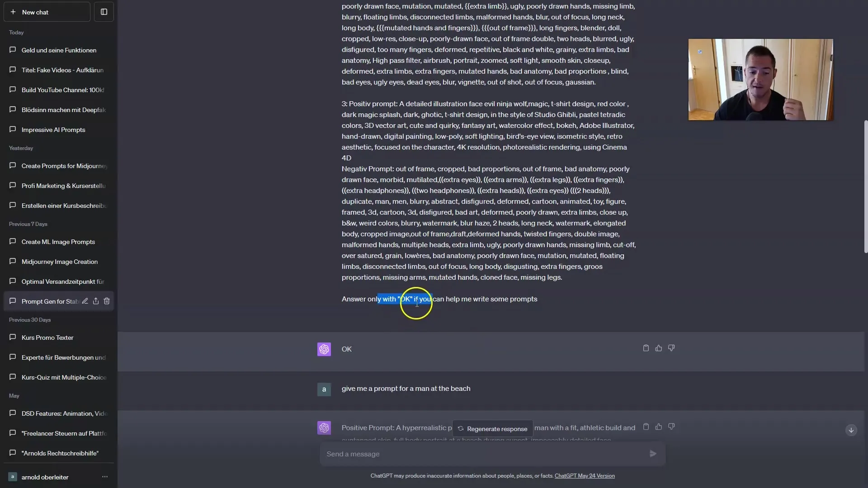Click the delete icon next to Prompt Gen for Sta

107,301
